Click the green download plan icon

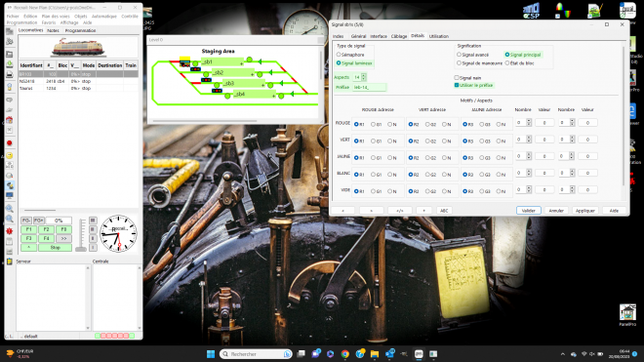[10, 64]
